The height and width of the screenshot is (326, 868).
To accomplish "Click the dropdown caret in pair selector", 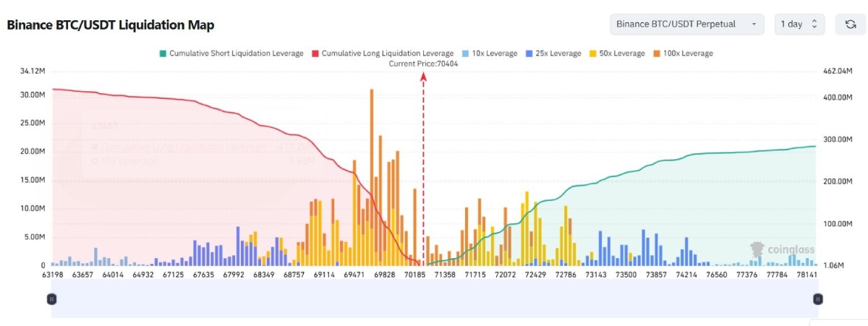I will click(x=754, y=25).
